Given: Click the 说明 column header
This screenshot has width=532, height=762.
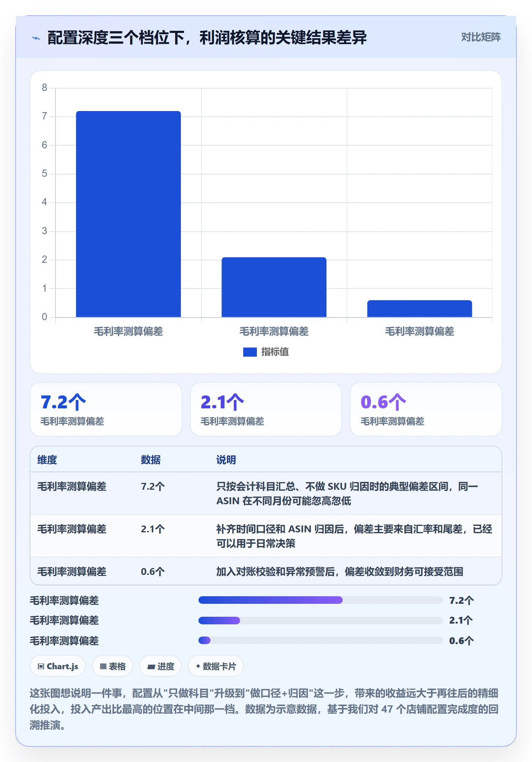Looking at the screenshot, I should [226, 460].
